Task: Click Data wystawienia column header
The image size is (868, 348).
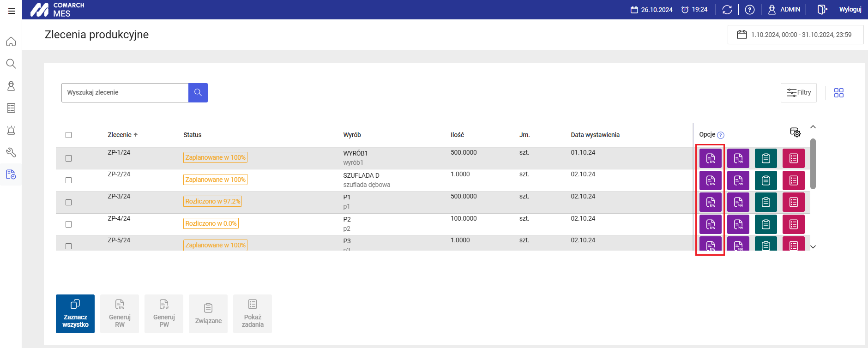Action: point(595,135)
